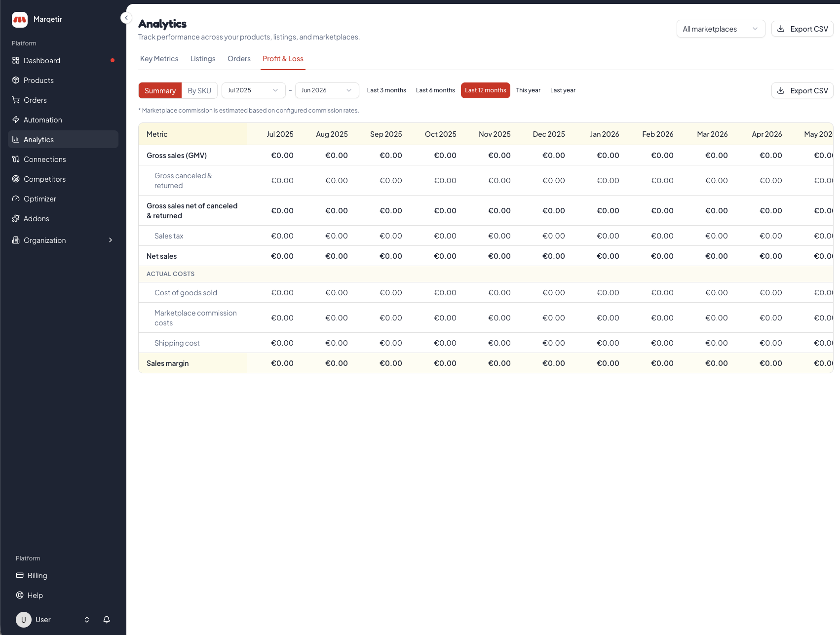Open Dashboard from the sidebar

(x=63, y=60)
